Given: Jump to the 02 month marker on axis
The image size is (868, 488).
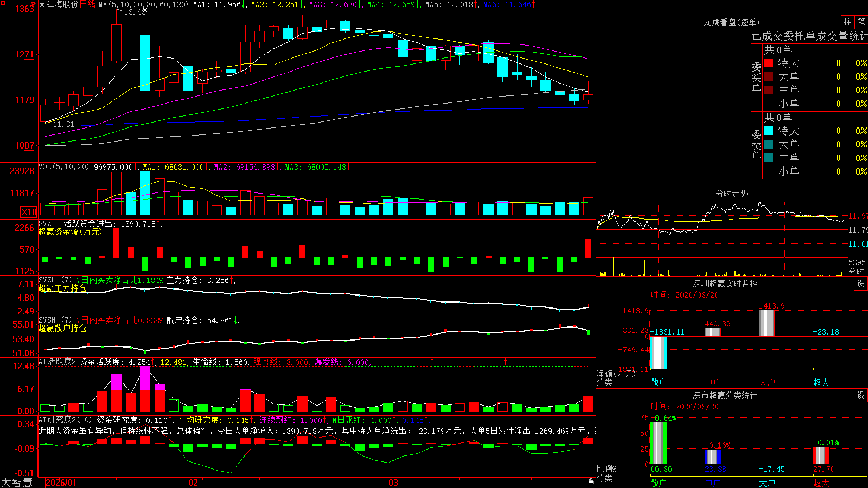Looking at the screenshot, I should pyautogui.click(x=193, y=483).
